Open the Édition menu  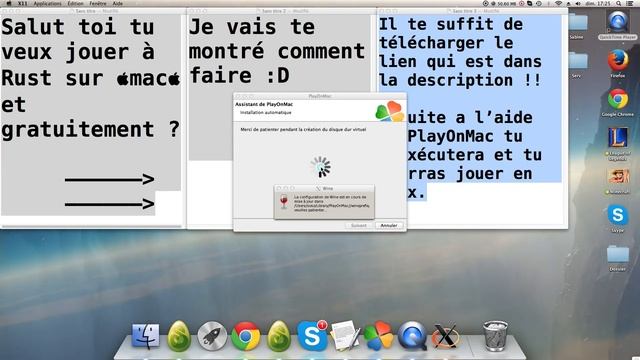point(76,3)
